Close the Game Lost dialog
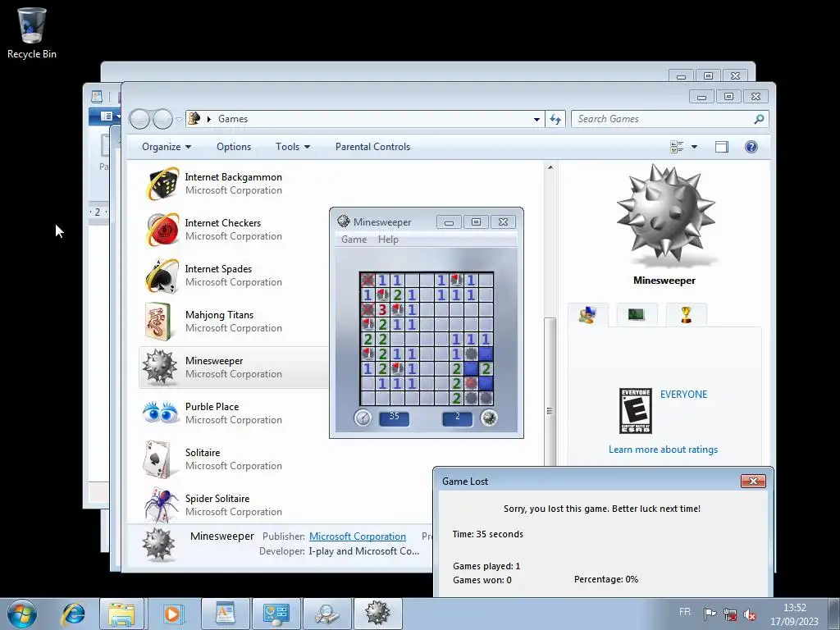The height and width of the screenshot is (630, 840). (753, 481)
